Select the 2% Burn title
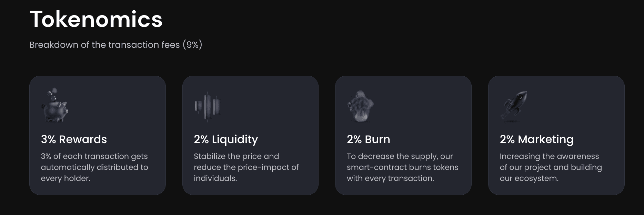Viewport: 644px width, 215px height. click(x=368, y=139)
